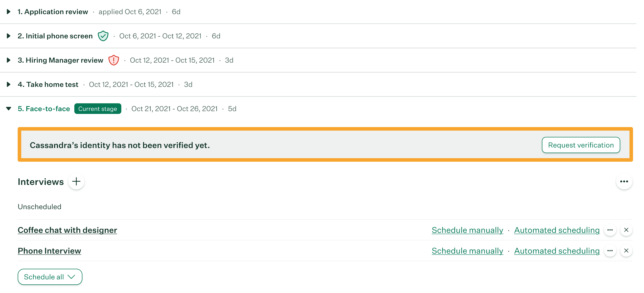Expand the Take home test stage
This screenshot has width=644, height=293.
9,84
